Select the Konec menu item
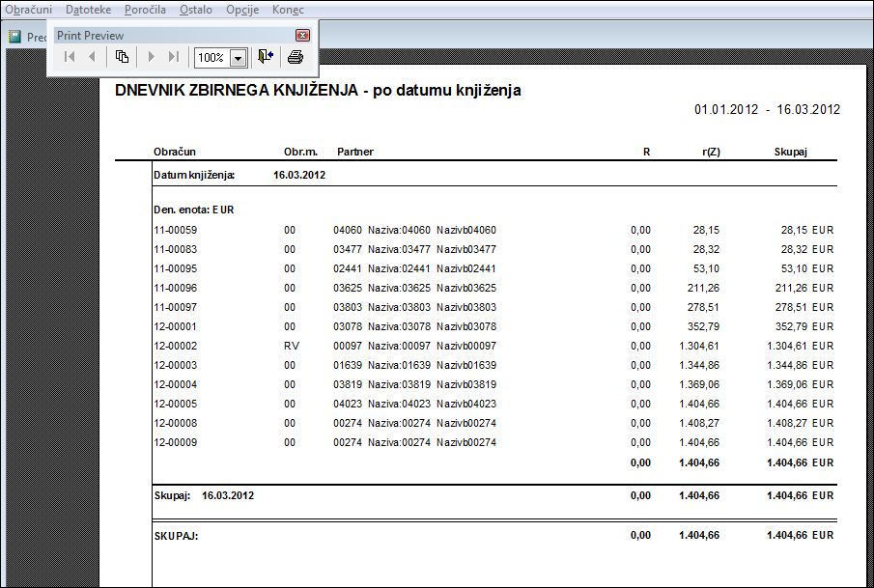 (288, 10)
